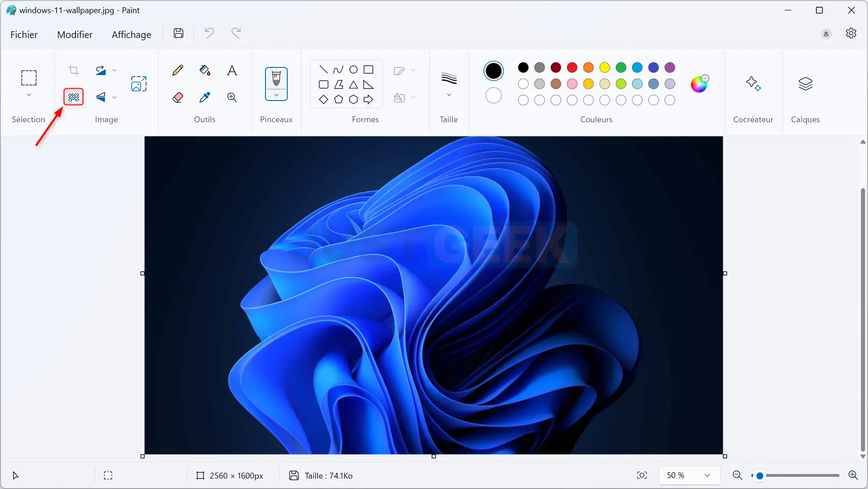Click the Remove background icon
This screenshot has height=489, width=868.
pos(74,97)
